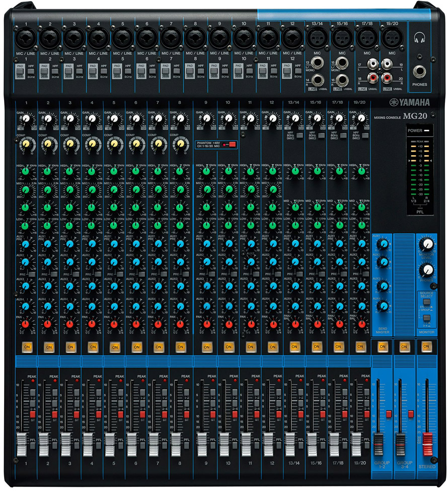Click the channel 18 red RCA R input

pyautogui.click(x=372, y=77)
